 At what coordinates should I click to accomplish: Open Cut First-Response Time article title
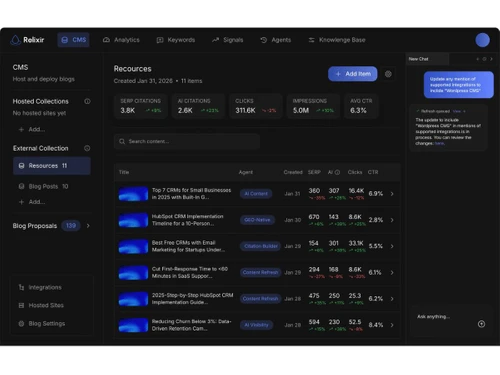190,272
